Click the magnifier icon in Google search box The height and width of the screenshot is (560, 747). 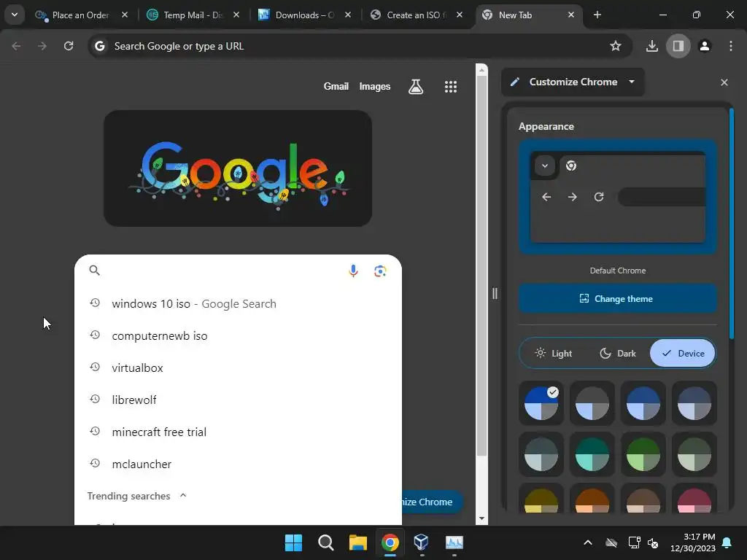point(94,271)
